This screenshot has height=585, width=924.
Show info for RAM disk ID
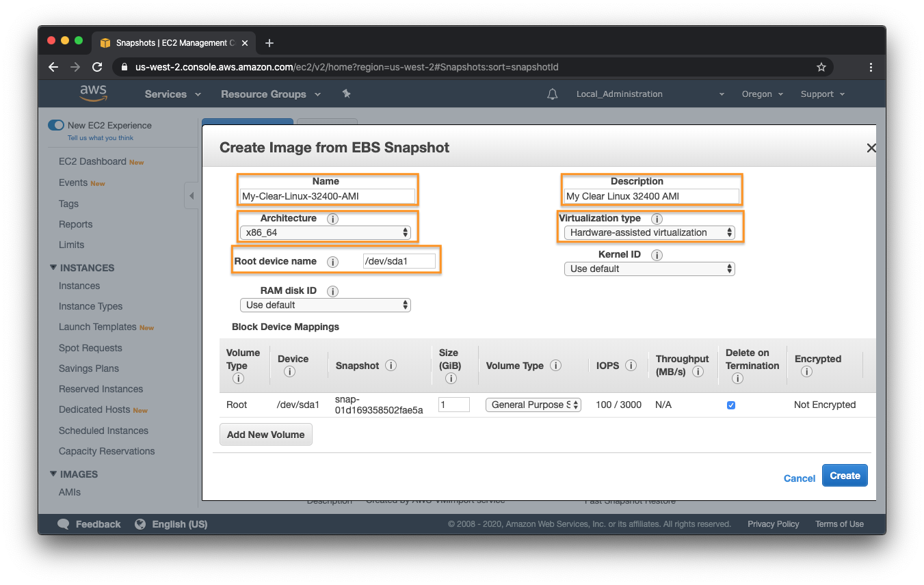(x=333, y=291)
